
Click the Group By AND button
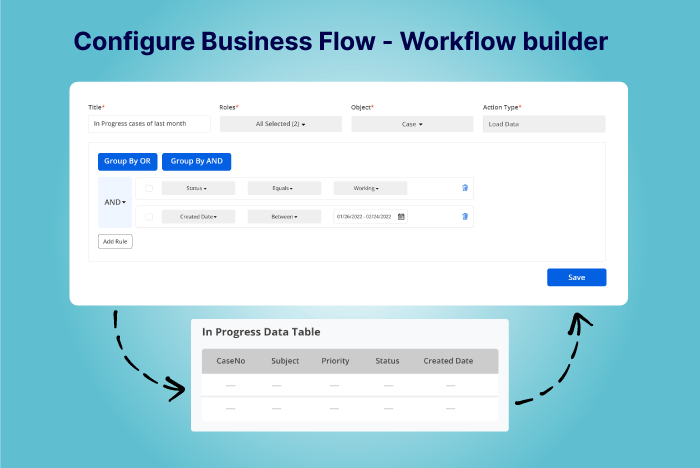coord(196,160)
